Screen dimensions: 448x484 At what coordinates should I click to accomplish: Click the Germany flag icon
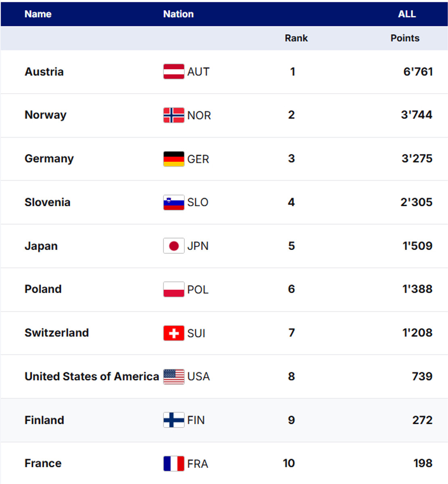point(174,159)
